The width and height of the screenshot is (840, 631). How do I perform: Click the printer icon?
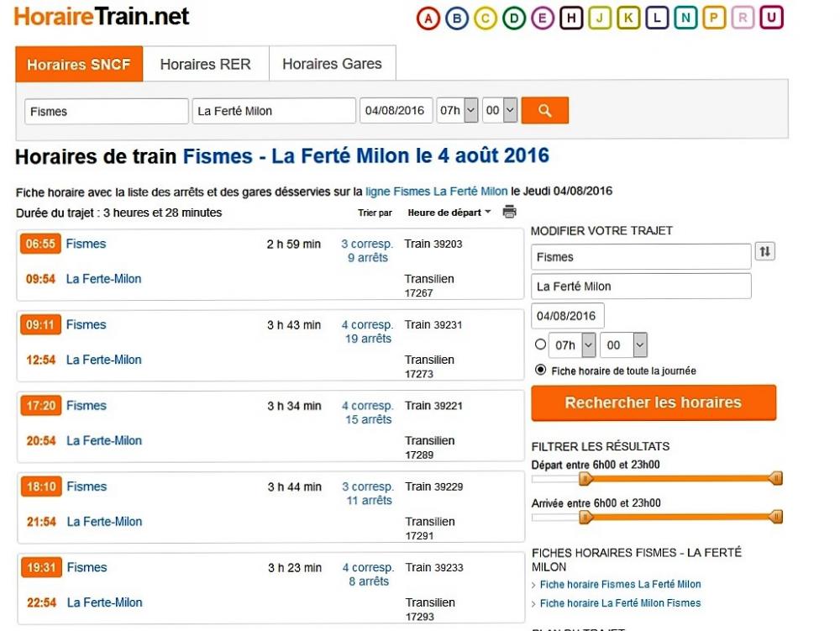(509, 213)
